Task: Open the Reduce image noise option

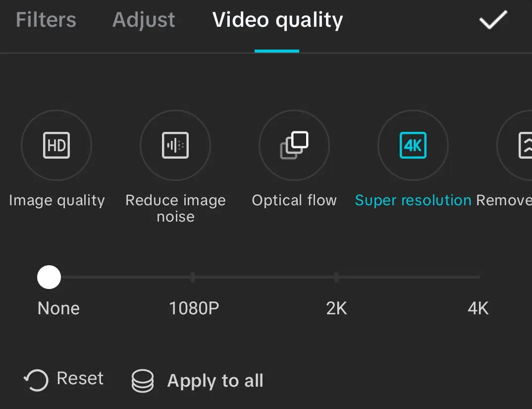Action: [x=175, y=145]
